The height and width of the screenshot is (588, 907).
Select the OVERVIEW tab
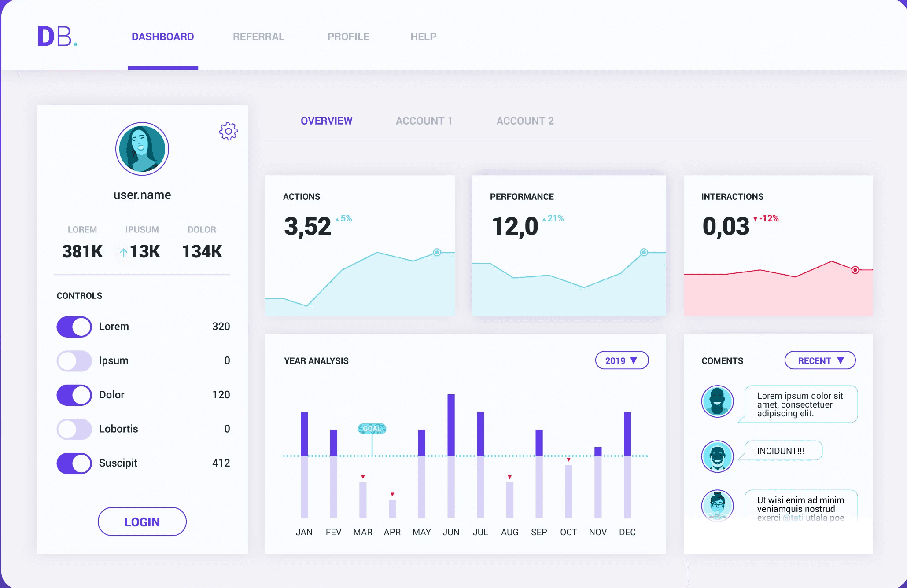coord(327,121)
